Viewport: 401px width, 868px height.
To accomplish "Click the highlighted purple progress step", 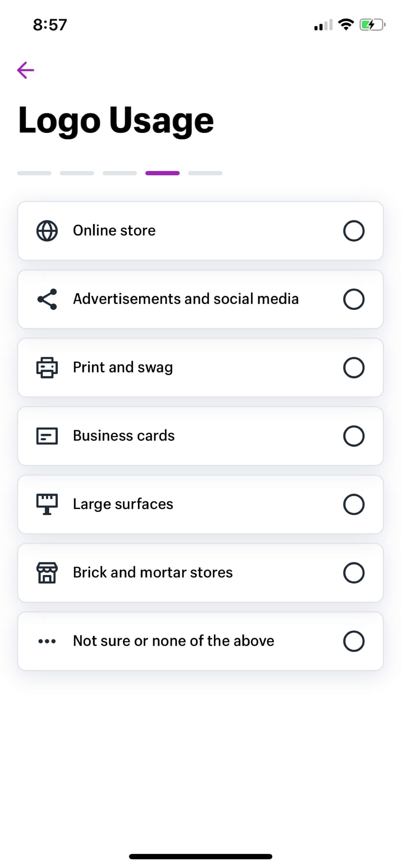I will (x=162, y=173).
